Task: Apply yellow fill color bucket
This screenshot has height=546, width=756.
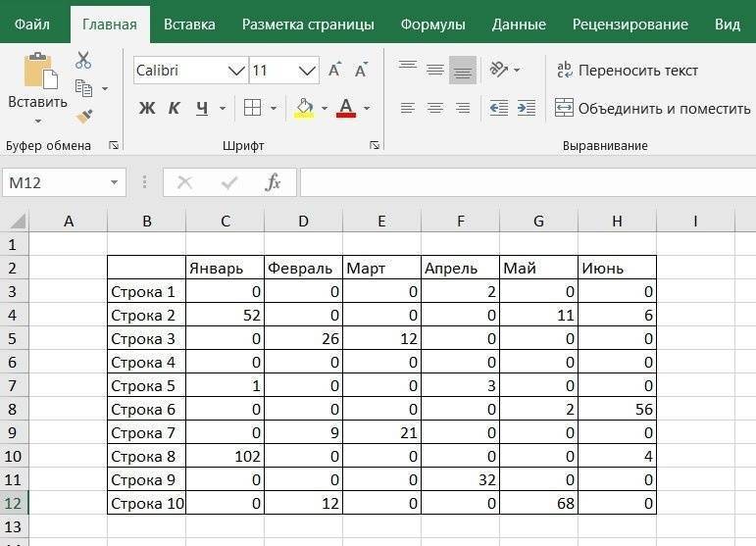Action: [304, 108]
